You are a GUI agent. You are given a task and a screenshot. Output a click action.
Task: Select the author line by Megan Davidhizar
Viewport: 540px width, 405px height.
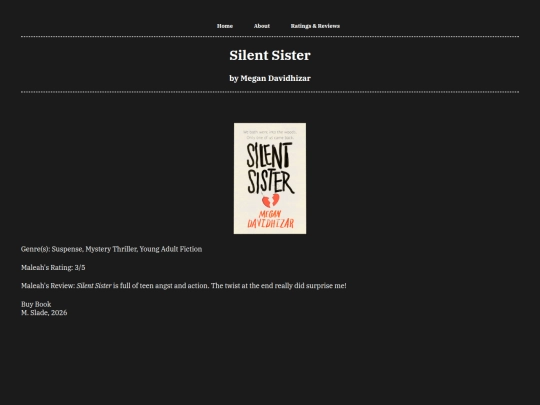(270, 79)
